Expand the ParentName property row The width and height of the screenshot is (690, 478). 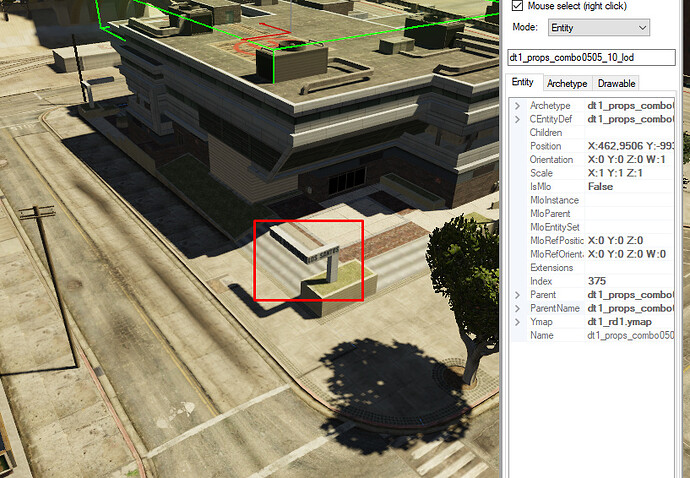[518, 309]
